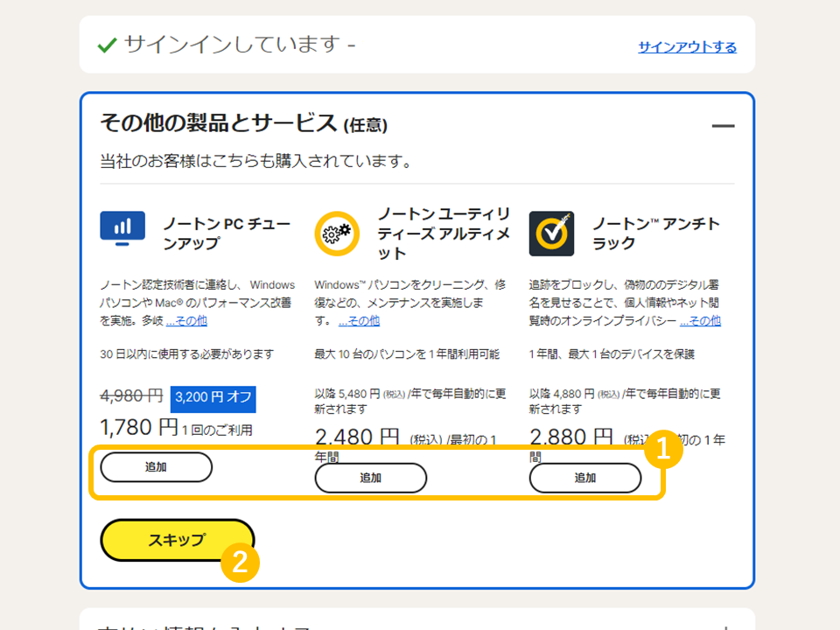Open その他 link under PC チューンアップ
The image size is (840, 630).
click(186, 321)
